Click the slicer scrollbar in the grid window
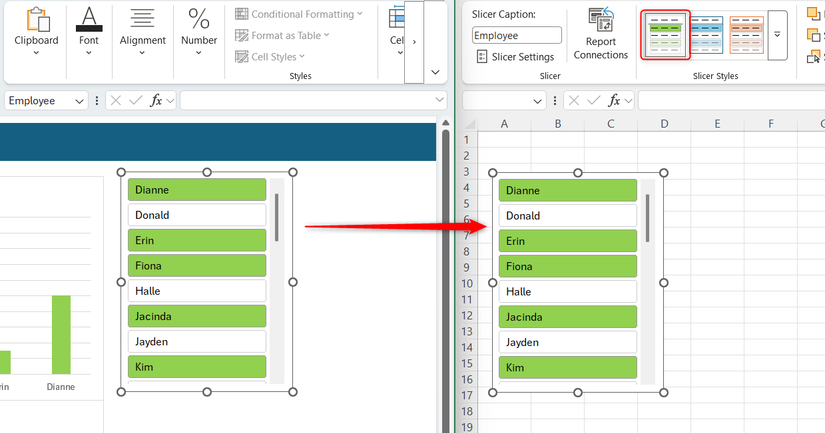Screen dimensions: 825x433 [x=648, y=218]
